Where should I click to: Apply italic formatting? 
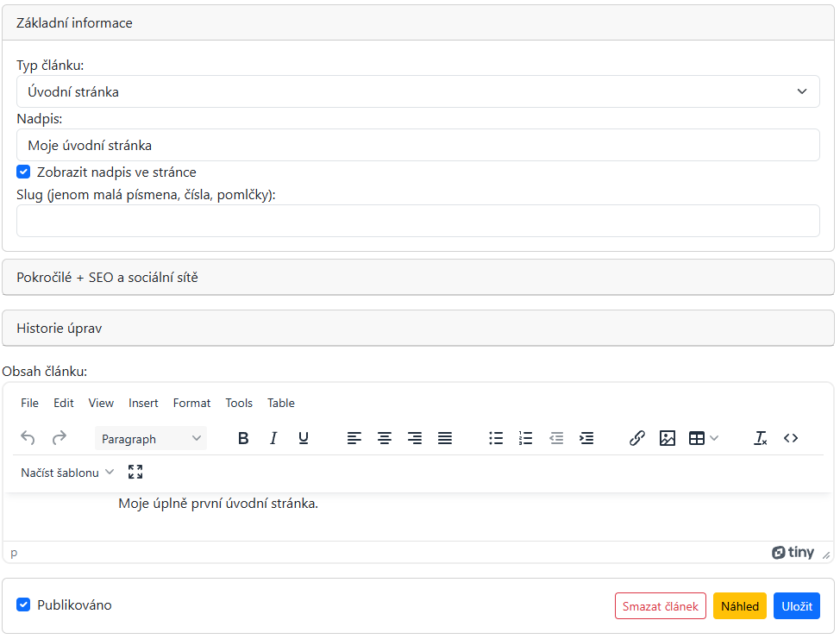[x=273, y=438]
